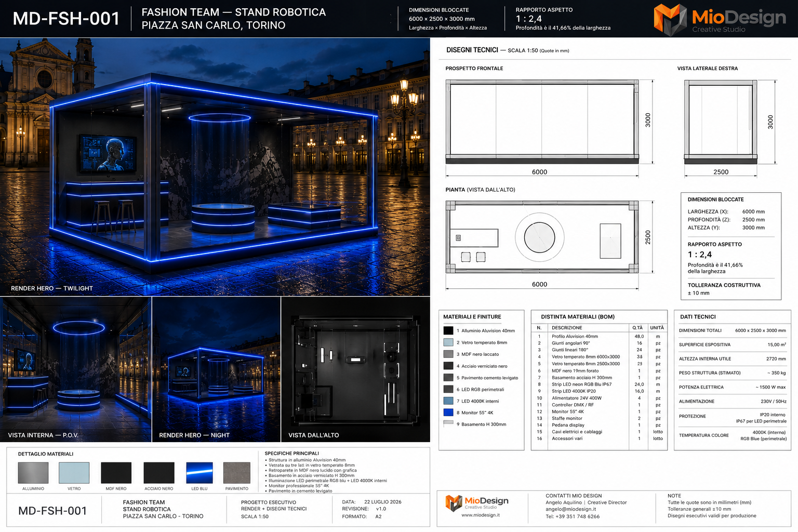The height and width of the screenshot is (532, 798).
Task: Select the ALLUMINIO material swatch
Action: (x=33, y=473)
